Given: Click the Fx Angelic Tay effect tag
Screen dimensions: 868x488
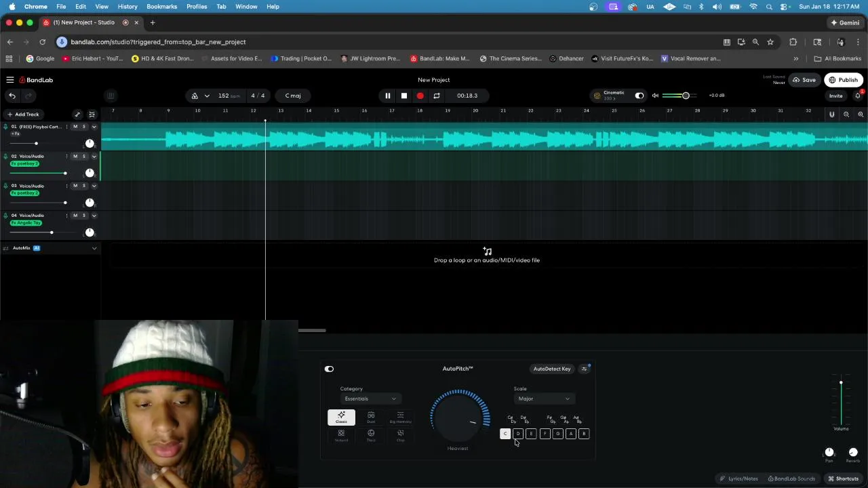Looking at the screenshot, I should [x=26, y=223].
